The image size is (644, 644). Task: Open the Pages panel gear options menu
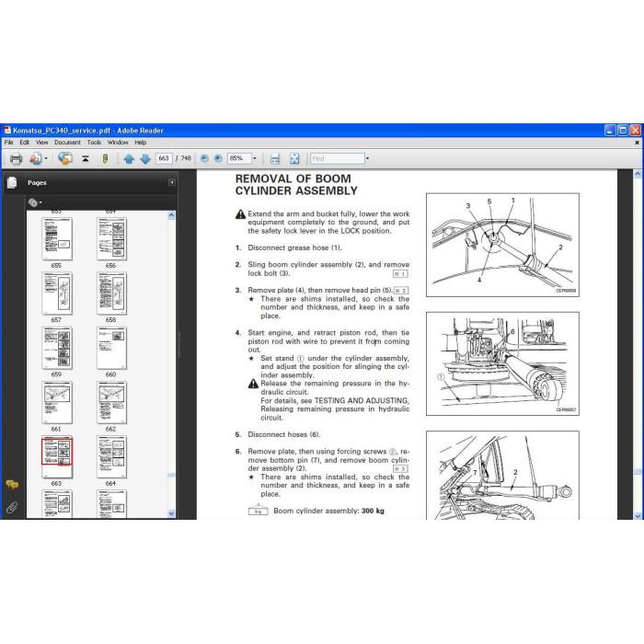pyautogui.click(x=35, y=202)
